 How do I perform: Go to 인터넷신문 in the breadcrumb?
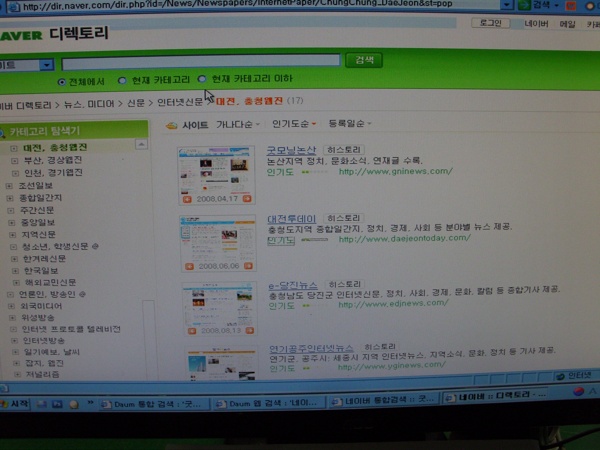[180, 102]
